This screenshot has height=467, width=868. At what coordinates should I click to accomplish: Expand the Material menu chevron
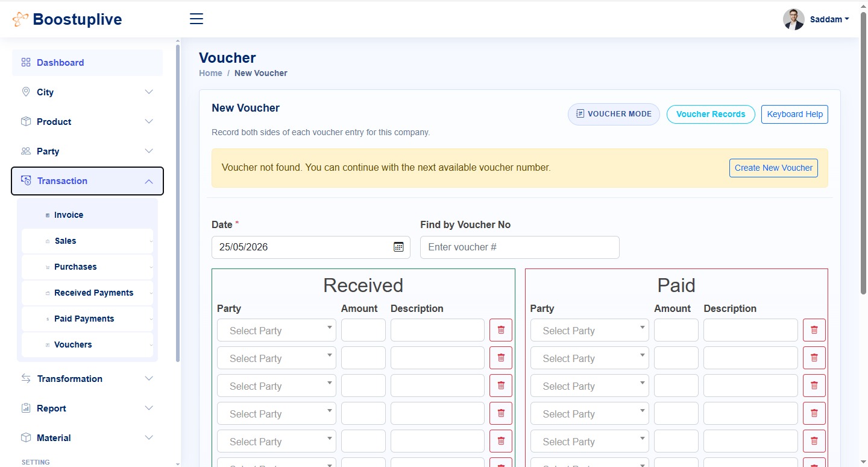pyautogui.click(x=149, y=437)
